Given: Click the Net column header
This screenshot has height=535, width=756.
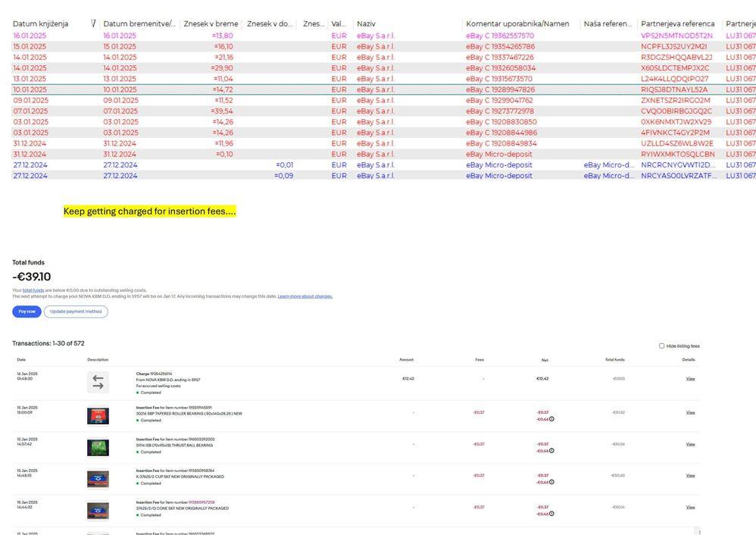Looking at the screenshot, I should [x=545, y=360].
